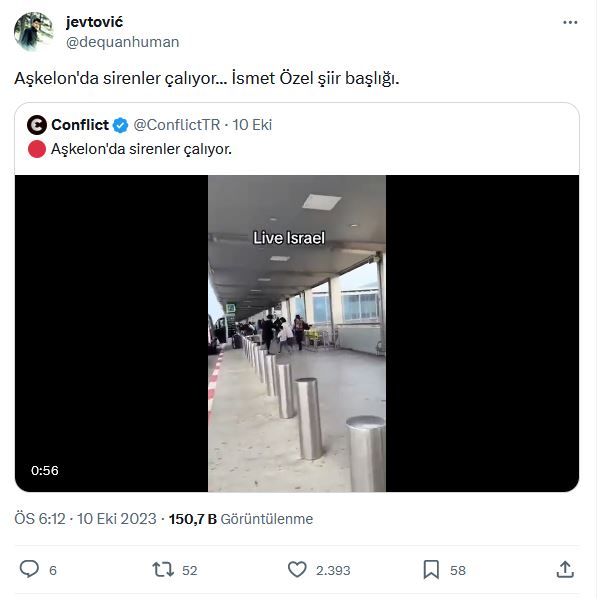Click the blue verified badge
Viewport: 613px width, 599px height.
120,125
